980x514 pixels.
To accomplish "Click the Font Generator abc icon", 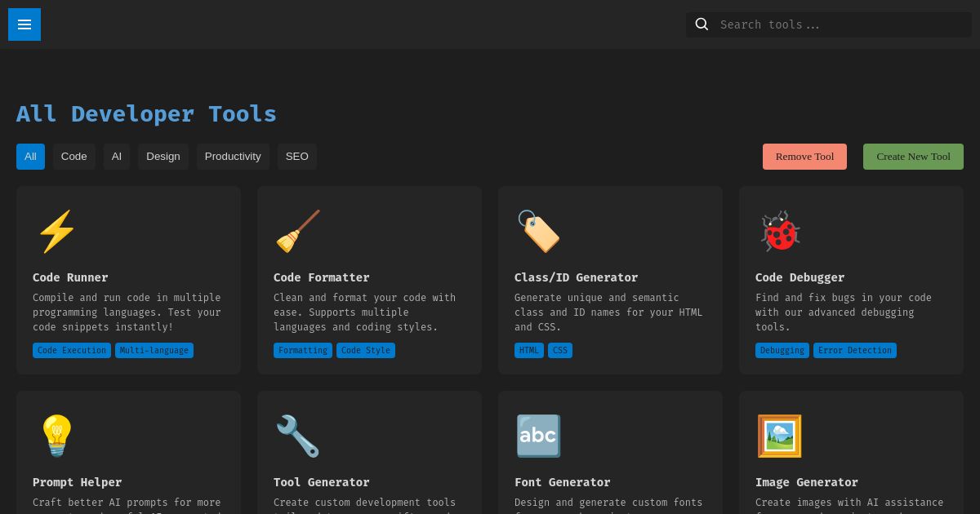I will 539,436.
